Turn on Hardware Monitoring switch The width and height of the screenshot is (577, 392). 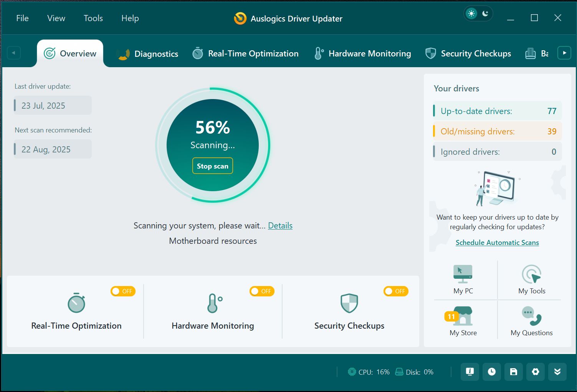262,291
